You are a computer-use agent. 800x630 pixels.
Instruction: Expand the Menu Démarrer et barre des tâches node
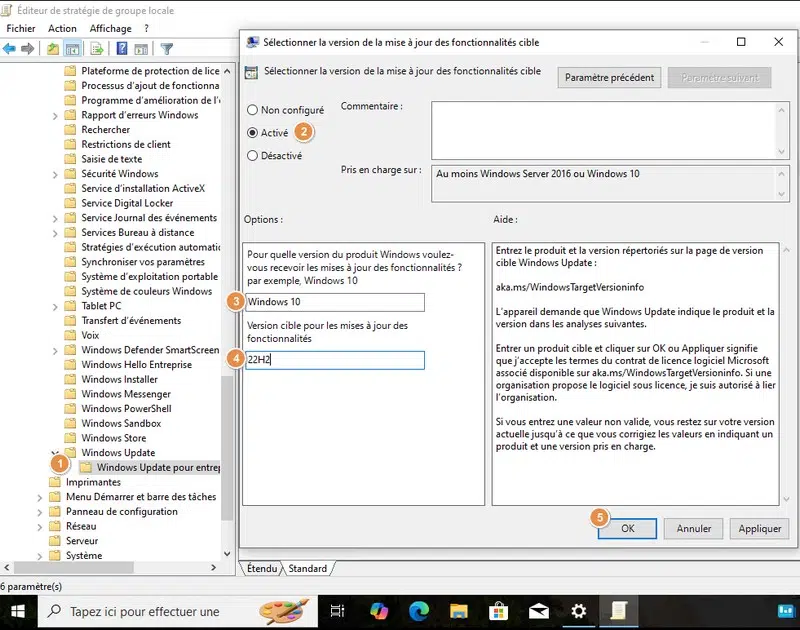click(x=40, y=497)
